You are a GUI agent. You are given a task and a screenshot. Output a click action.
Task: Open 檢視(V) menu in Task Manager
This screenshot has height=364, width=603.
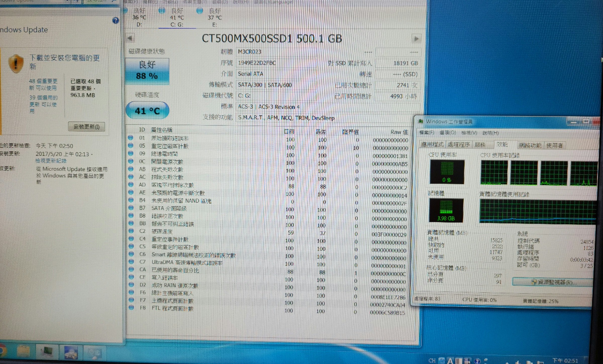469,133
